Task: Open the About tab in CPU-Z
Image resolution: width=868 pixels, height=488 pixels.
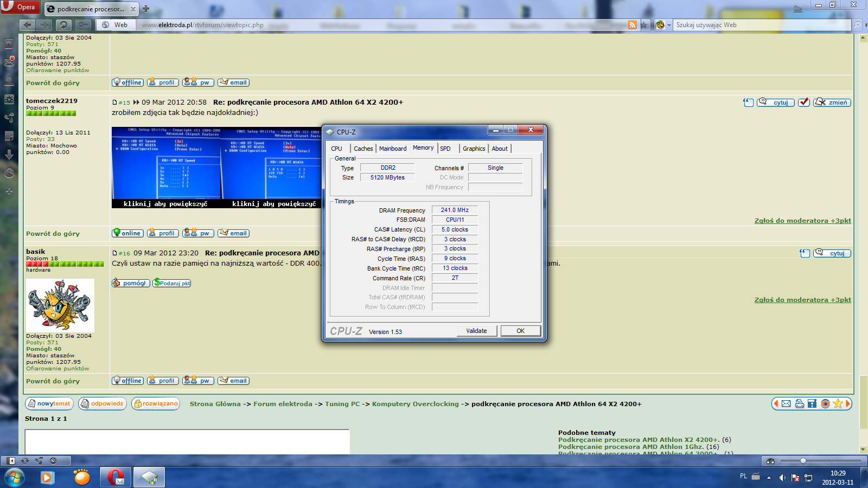Action: click(500, 149)
